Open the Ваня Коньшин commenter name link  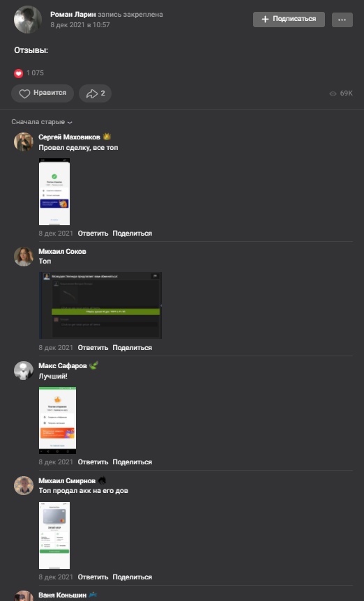pos(63,595)
